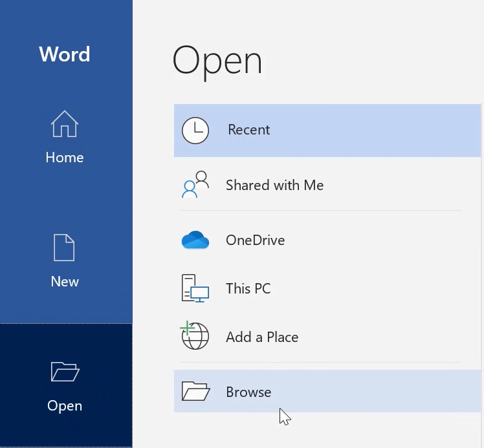484x448 pixels.
Task: Click the open folder icon in sidebar
Action: tap(65, 372)
